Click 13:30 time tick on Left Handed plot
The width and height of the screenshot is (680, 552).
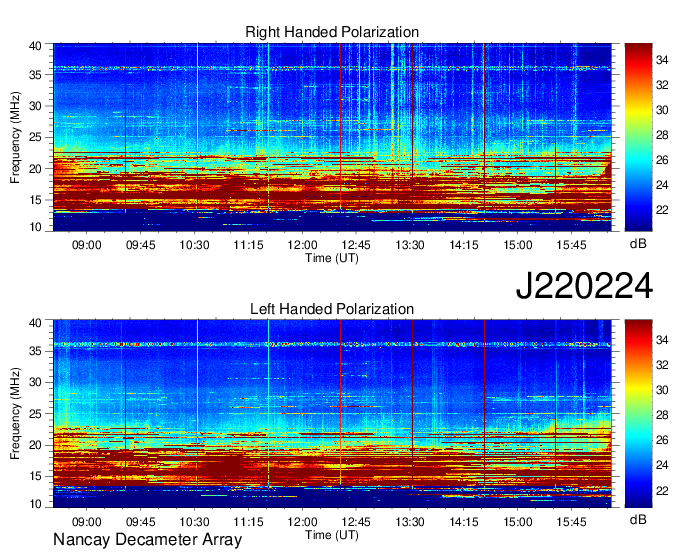tap(410, 522)
